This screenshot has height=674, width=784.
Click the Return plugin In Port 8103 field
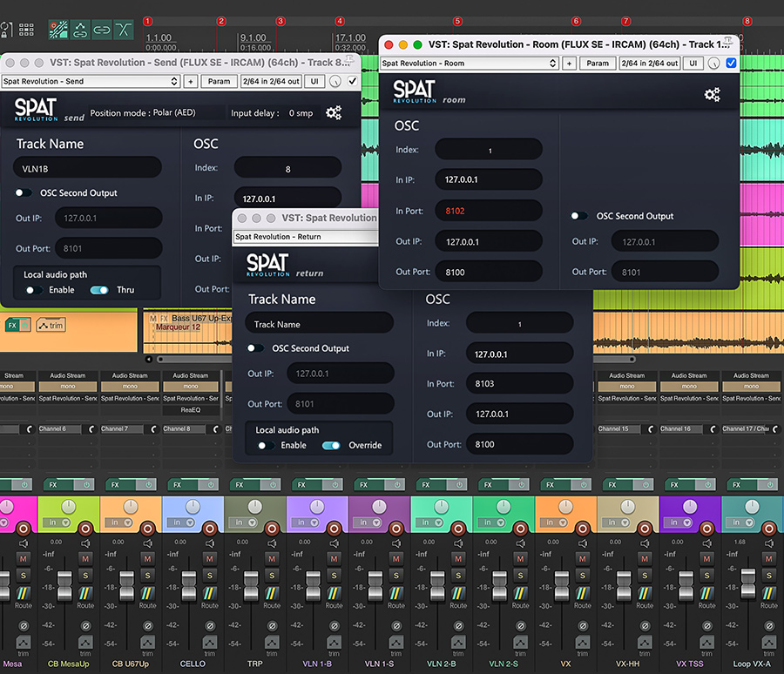point(519,383)
